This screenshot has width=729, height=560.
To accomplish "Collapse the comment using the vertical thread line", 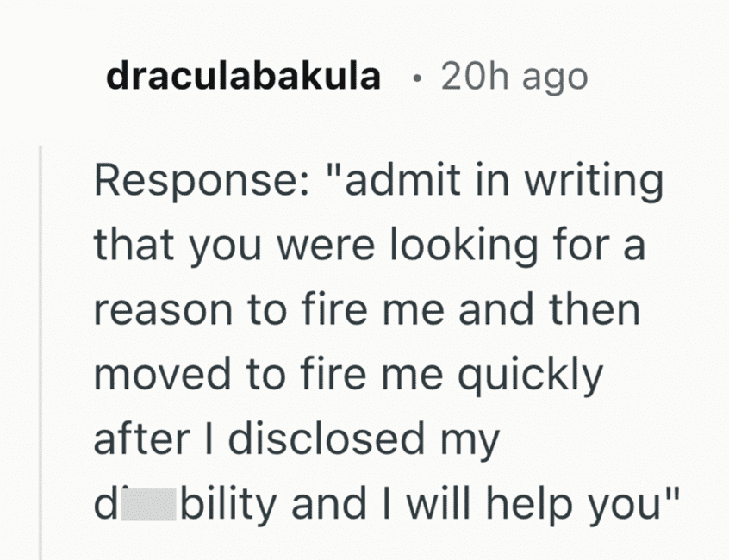I will tap(41, 345).
